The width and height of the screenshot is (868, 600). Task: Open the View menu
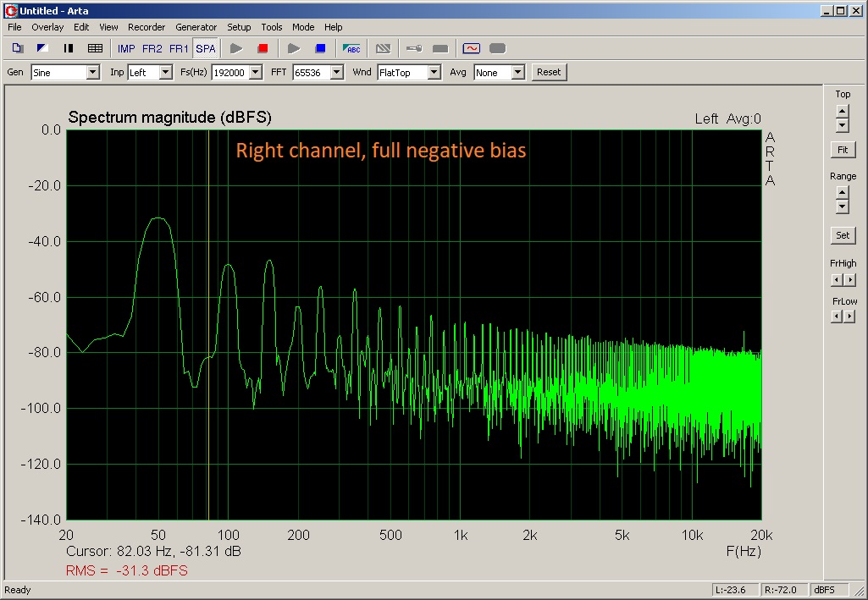click(x=108, y=27)
